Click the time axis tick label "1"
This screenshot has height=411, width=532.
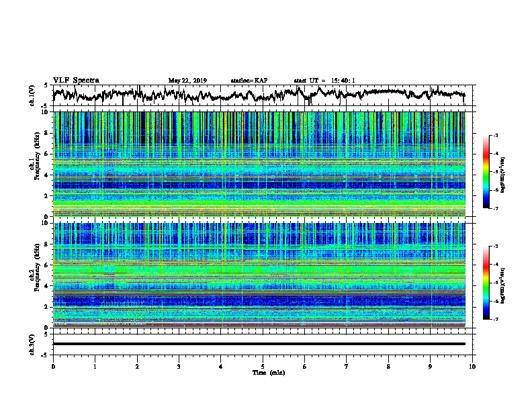(x=95, y=367)
